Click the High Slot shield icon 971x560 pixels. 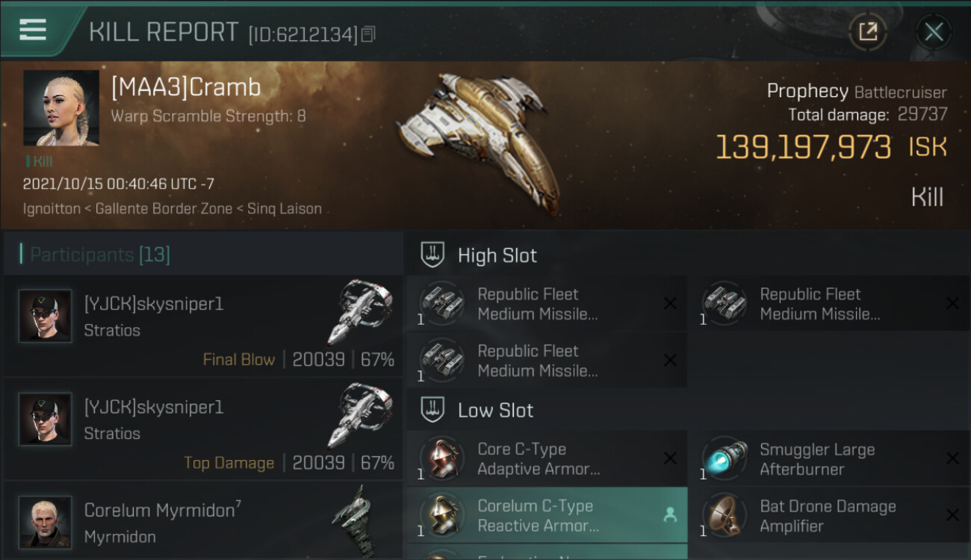click(x=432, y=255)
